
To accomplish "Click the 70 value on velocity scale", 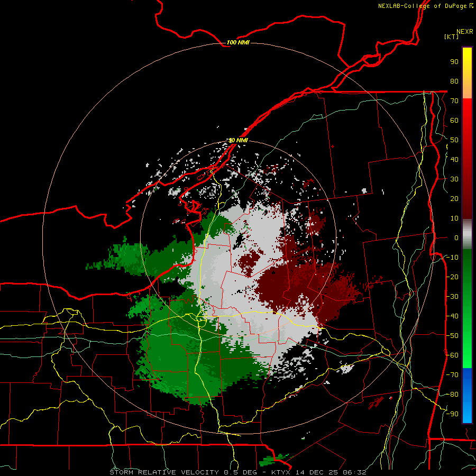I will (x=454, y=101).
